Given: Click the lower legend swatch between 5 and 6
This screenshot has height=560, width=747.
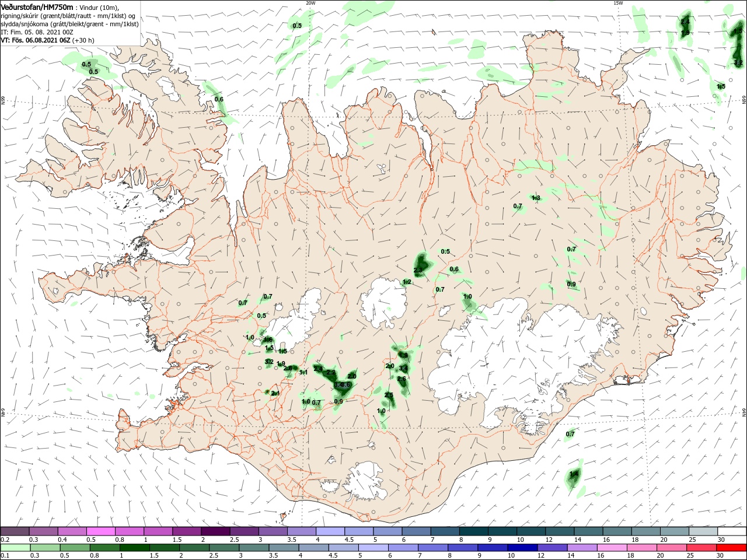Looking at the screenshot, I should (x=373, y=548).
